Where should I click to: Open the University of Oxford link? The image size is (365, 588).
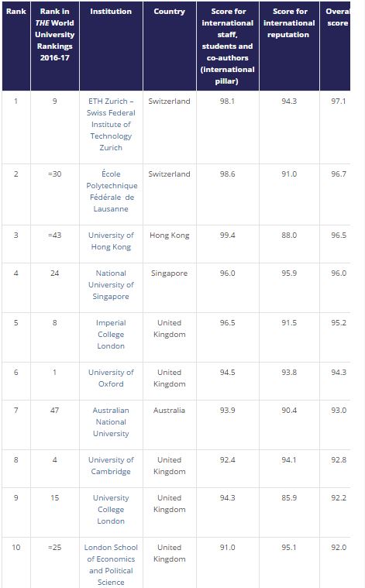point(111,378)
